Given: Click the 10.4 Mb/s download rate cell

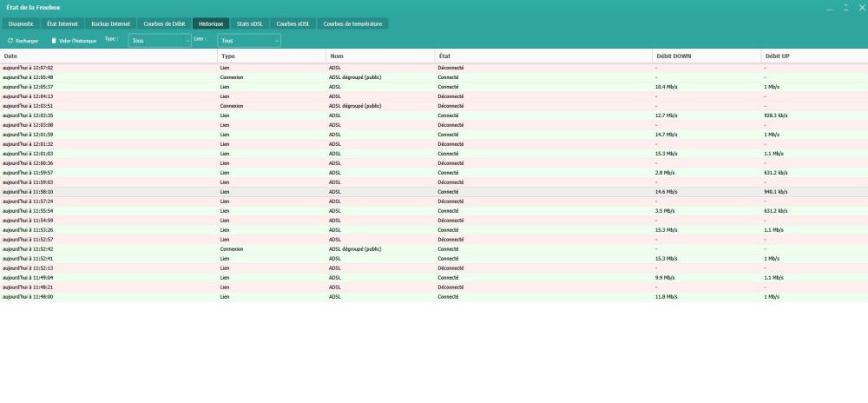Looking at the screenshot, I should 666,87.
